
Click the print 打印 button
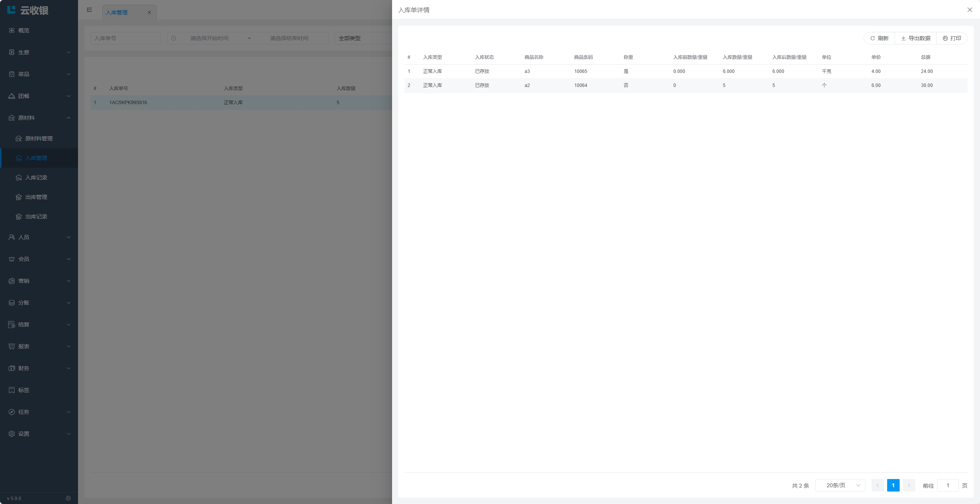click(x=952, y=38)
